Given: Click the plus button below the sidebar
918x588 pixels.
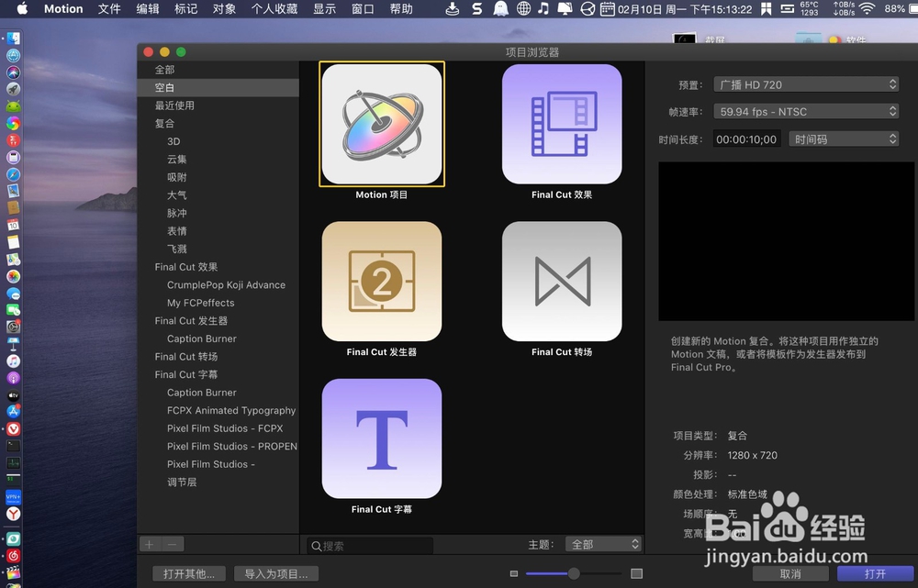Looking at the screenshot, I should pos(150,545).
